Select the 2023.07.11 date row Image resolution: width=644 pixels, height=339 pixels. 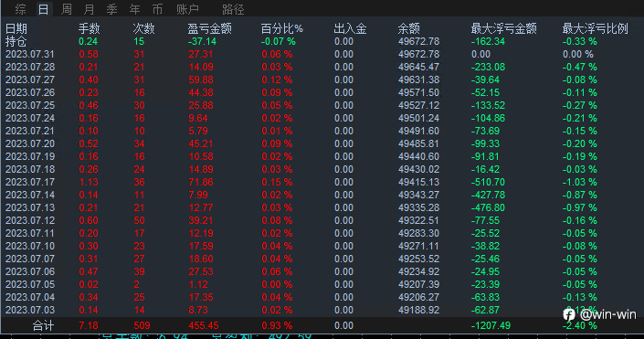tap(29, 233)
